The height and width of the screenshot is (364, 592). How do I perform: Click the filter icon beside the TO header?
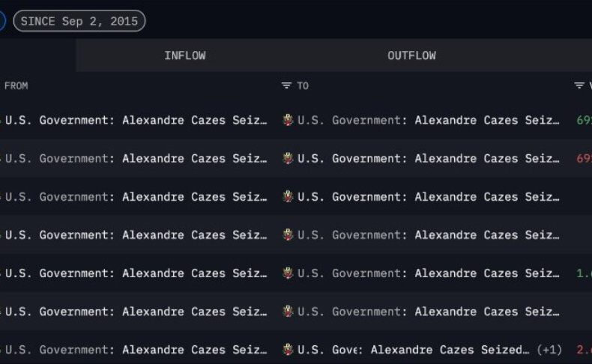tap(286, 86)
